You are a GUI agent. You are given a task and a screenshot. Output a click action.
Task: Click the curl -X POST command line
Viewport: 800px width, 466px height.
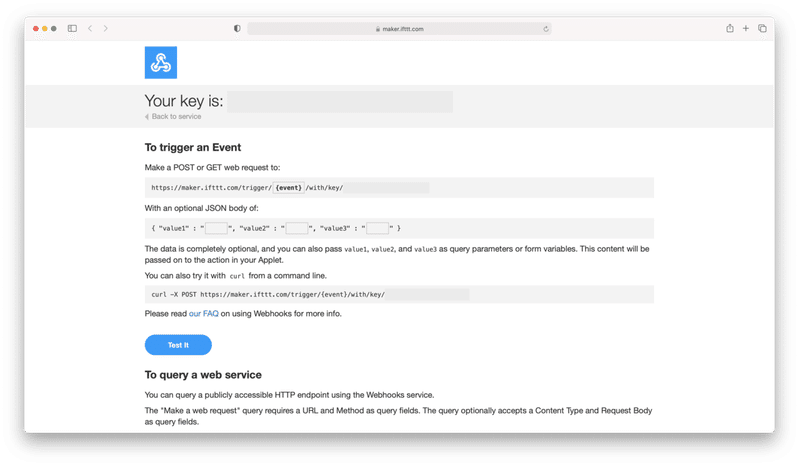(399, 295)
